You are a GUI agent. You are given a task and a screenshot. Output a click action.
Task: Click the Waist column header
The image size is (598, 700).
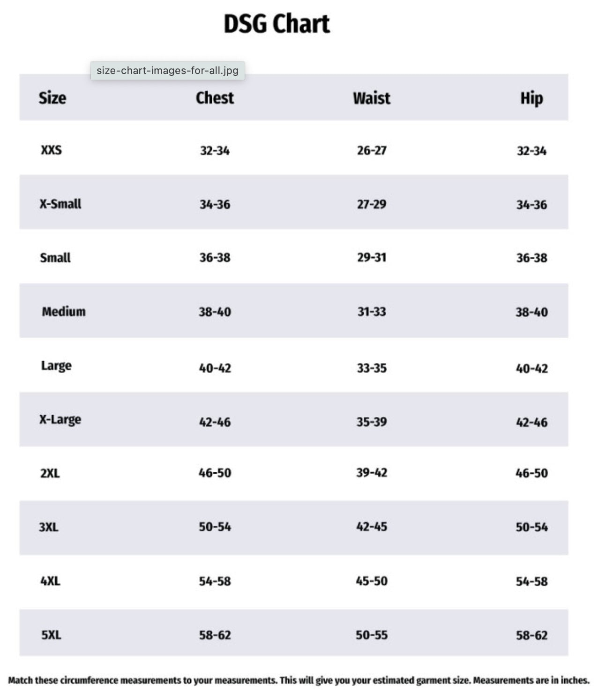coord(371,98)
